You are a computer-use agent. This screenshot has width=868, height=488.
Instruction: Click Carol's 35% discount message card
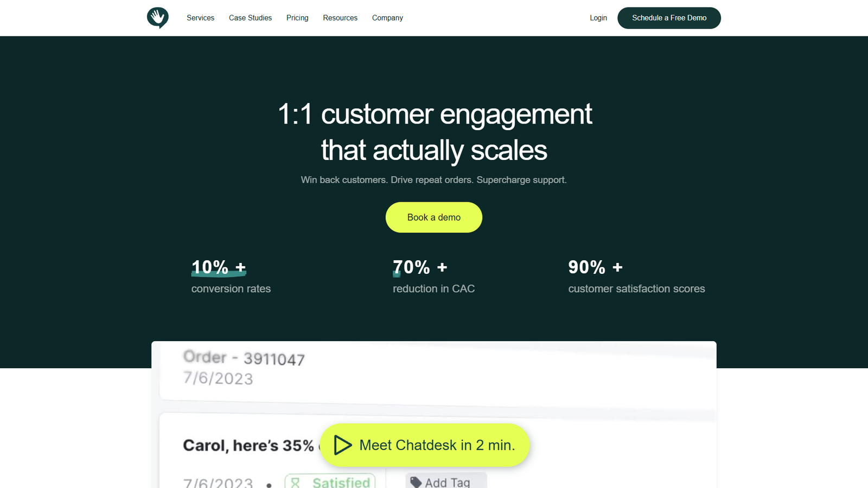point(244,446)
